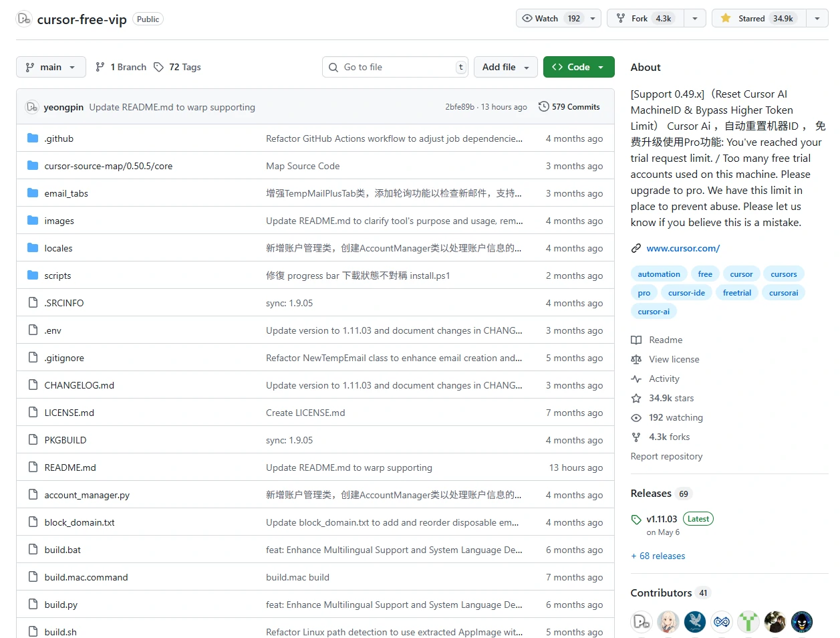Image resolution: width=840 pixels, height=638 pixels.
Task: Click the email_tabs folder icon
Action: [x=33, y=193]
